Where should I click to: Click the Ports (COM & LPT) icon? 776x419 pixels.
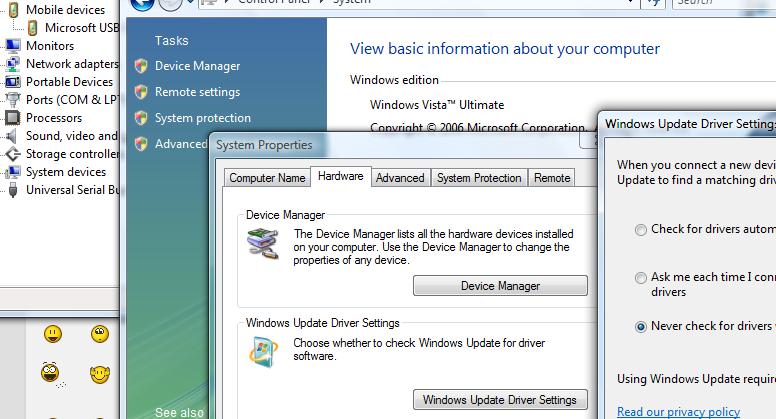pos(13,99)
